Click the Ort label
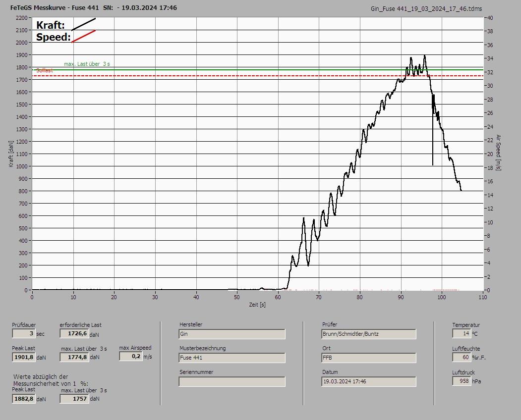The image size is (521, 420). point(326,348)
